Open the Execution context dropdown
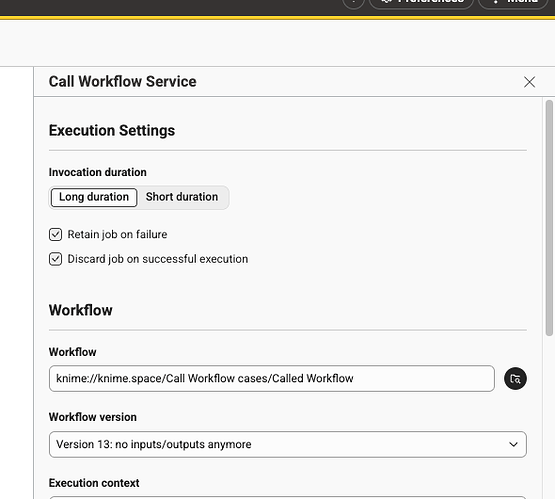 pyautogui.click(x=287, y=498)
